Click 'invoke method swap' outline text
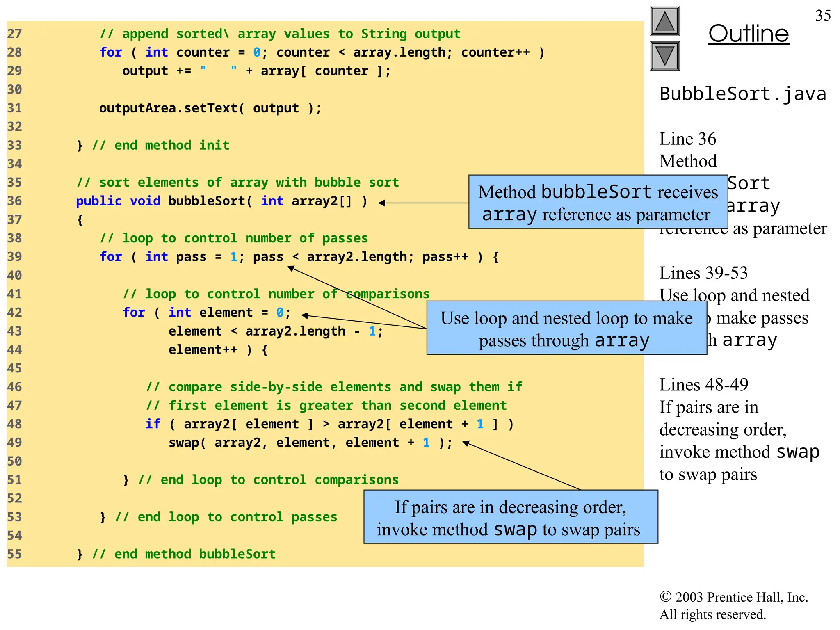 [x=740, y=452]
